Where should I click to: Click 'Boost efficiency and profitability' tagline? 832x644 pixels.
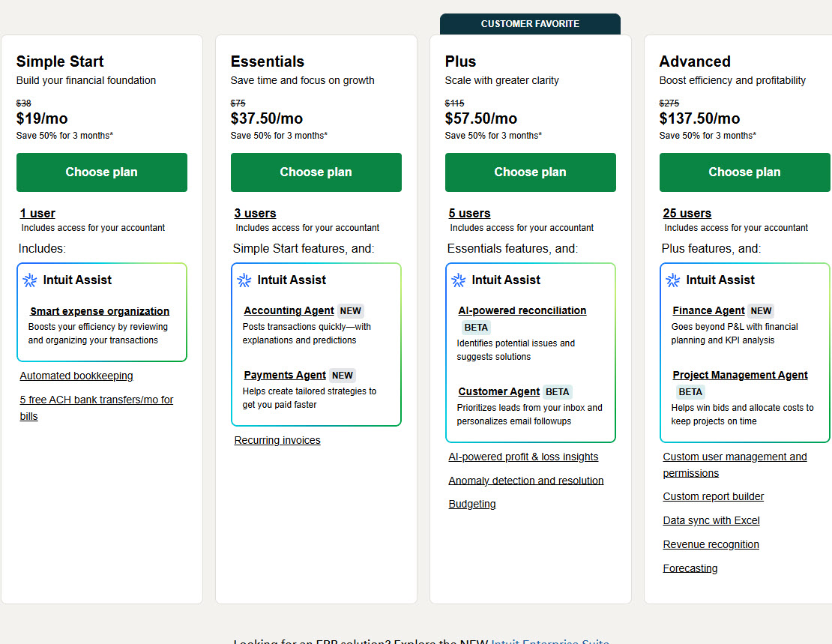tap(733, 81)
